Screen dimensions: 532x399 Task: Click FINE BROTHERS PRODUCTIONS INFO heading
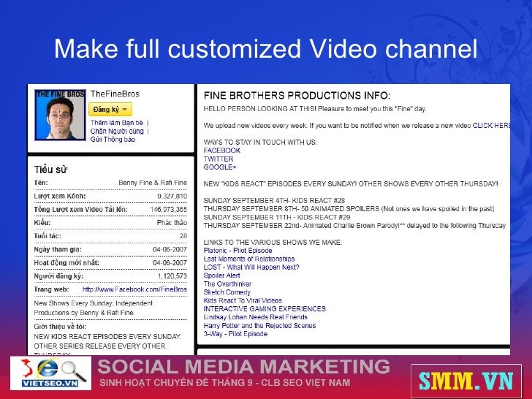(297, 95)
